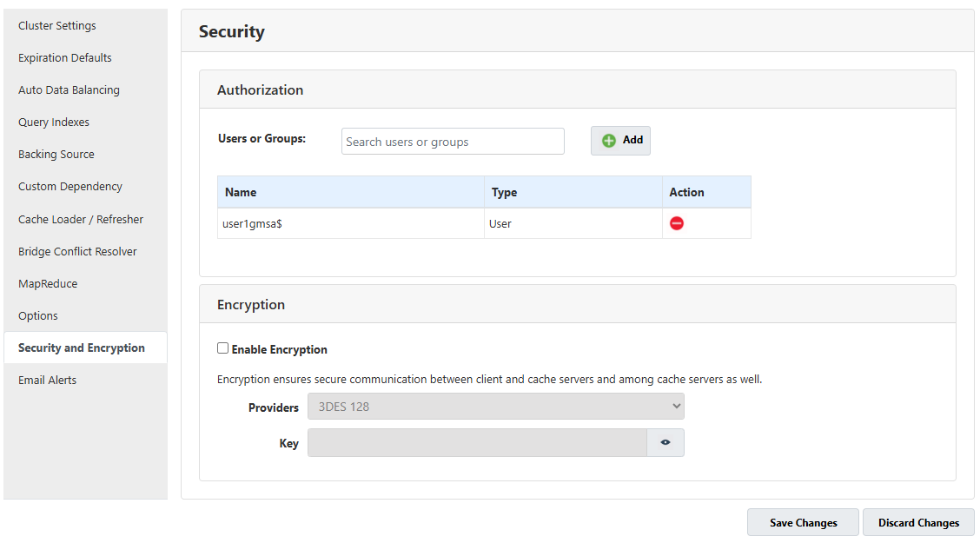This screenshot has width=980, height=543.
Task: Open MapReduce settings
Action: pyautogui.click(x=48, y=284)
